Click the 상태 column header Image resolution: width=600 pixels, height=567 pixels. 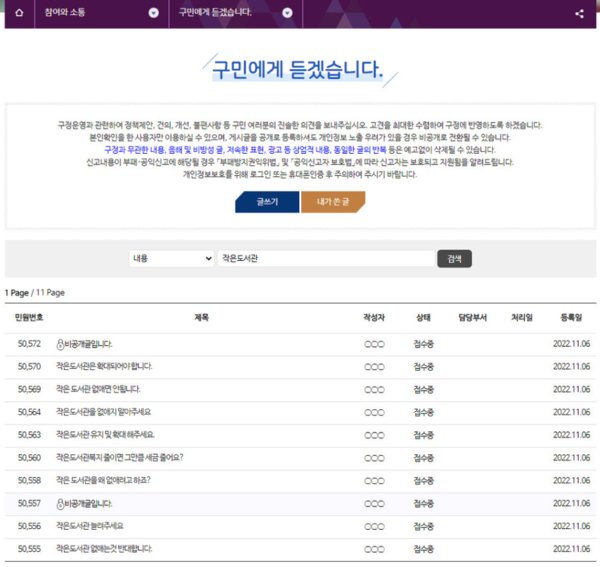click(x=423, y=317)
